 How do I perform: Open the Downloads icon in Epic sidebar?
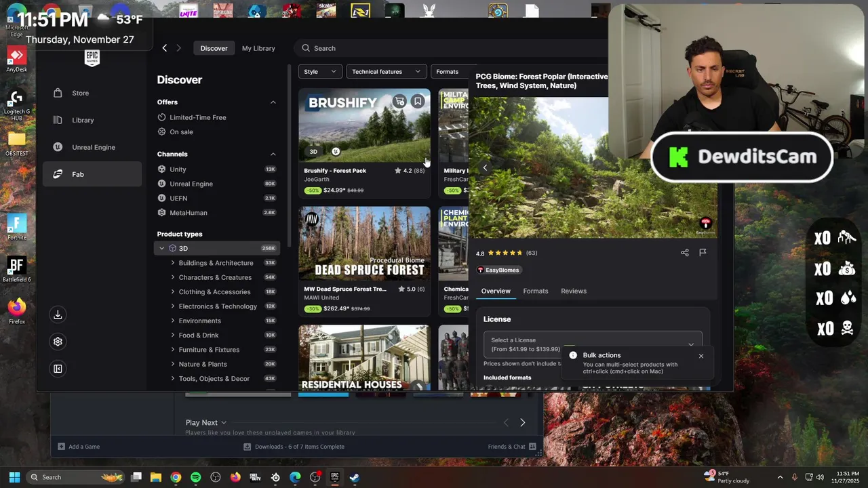(58, 314)
